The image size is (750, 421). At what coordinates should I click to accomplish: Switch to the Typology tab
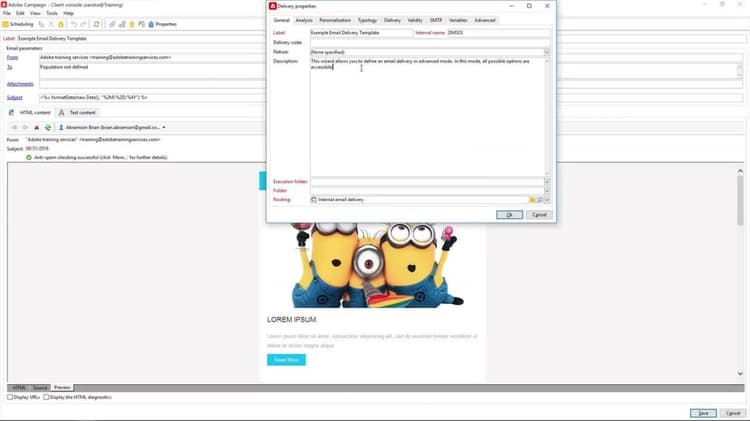(367, 20)
